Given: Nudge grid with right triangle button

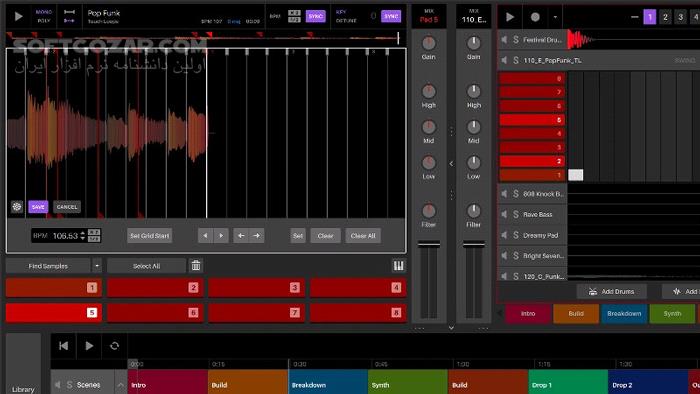Looking at the screenshot, I should coord(221,236).
